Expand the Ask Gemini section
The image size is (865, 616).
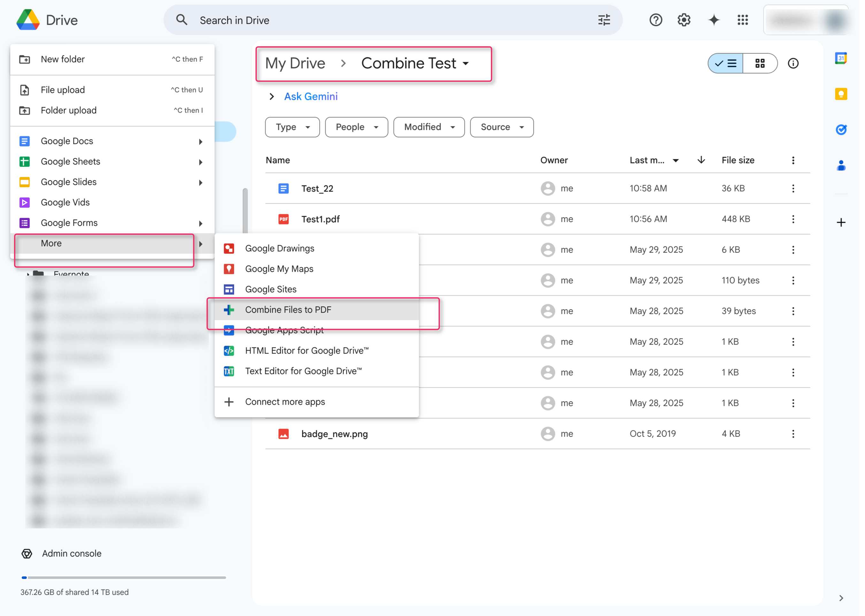tap(271, 97)
